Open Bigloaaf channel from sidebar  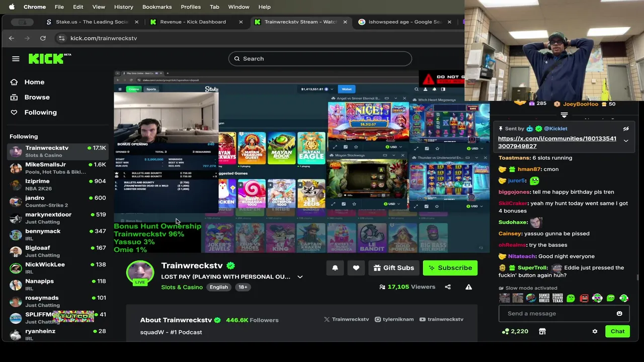coord(57,251)
